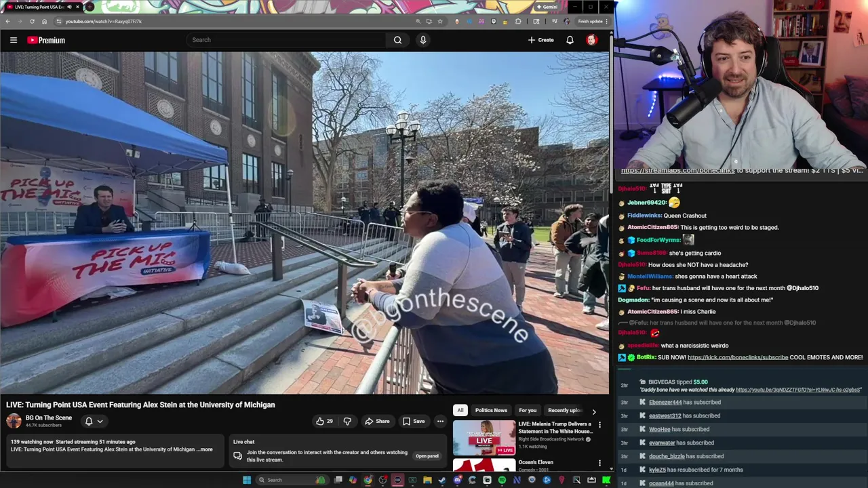868x488 pixels.
Task: Select the For you filter chip
Action: point(528,410)
